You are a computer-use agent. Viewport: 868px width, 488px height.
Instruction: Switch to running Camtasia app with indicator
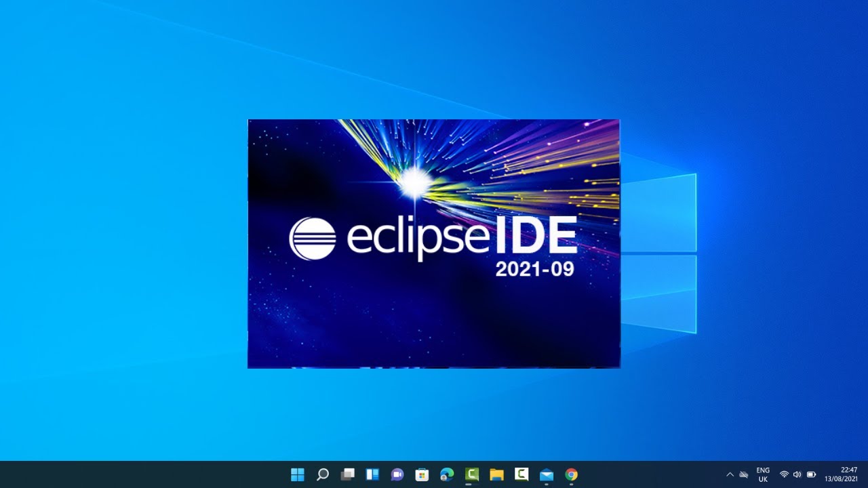(x=472, y=474)
